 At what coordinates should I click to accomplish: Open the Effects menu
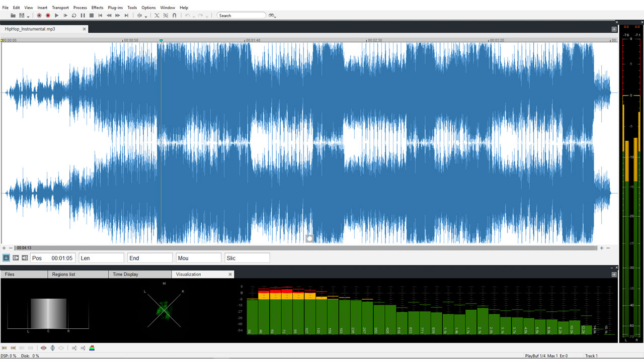coord(97,7)
